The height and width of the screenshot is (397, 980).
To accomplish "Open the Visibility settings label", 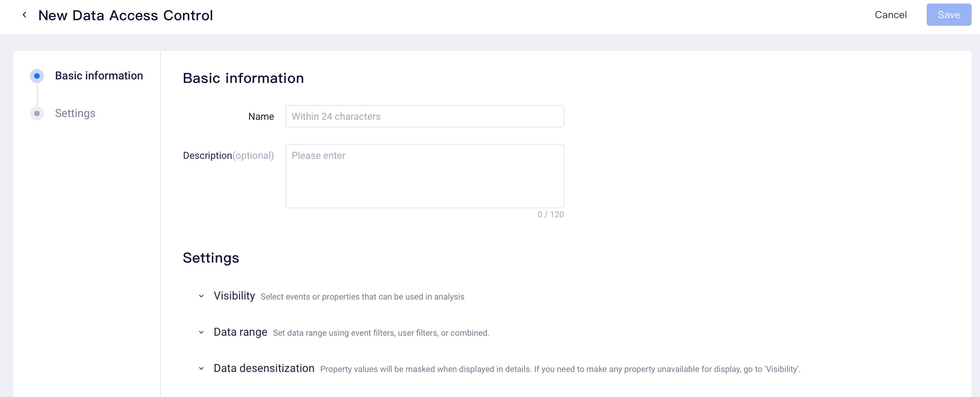I will click(x=234, y=296).
